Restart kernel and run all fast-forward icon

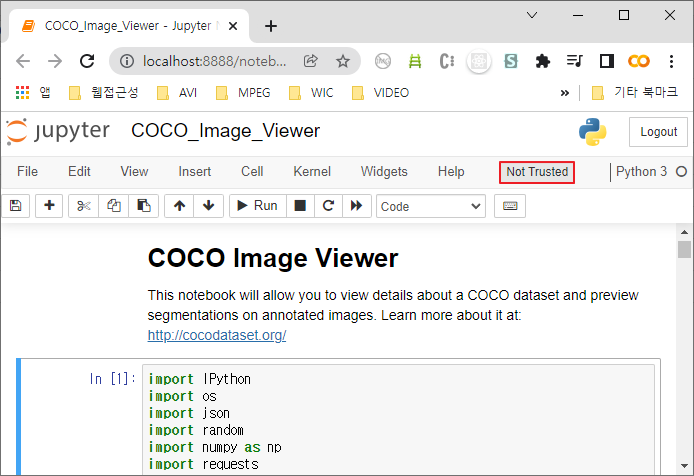pyautogui.click(x=356, y=206)
